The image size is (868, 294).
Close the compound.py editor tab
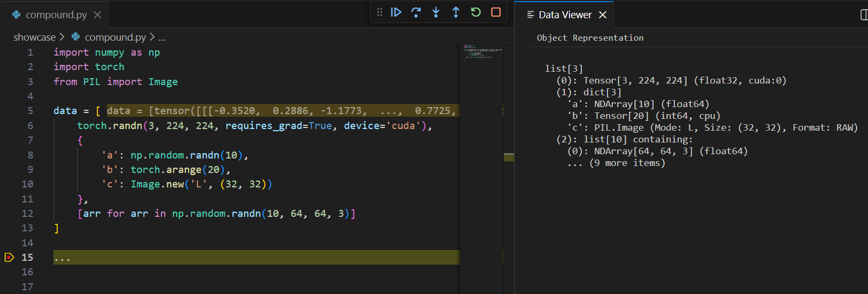click(97, 15)
